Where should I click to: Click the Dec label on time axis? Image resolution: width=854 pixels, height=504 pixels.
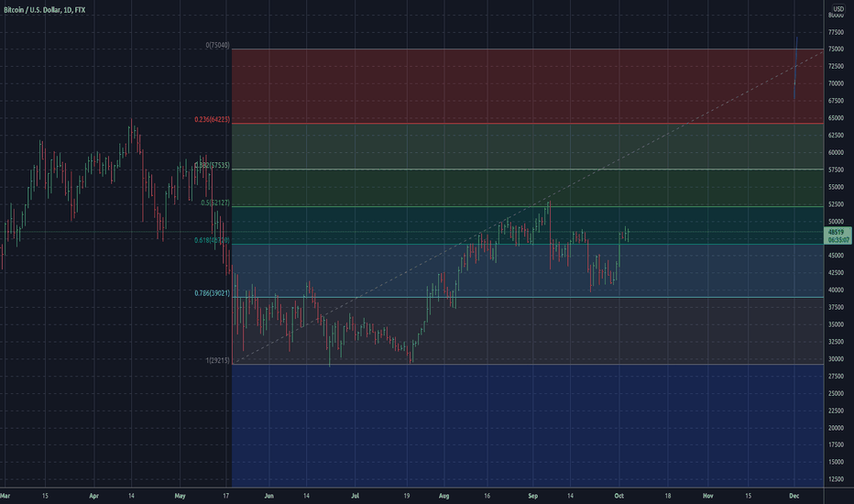[x=794, y=496]
